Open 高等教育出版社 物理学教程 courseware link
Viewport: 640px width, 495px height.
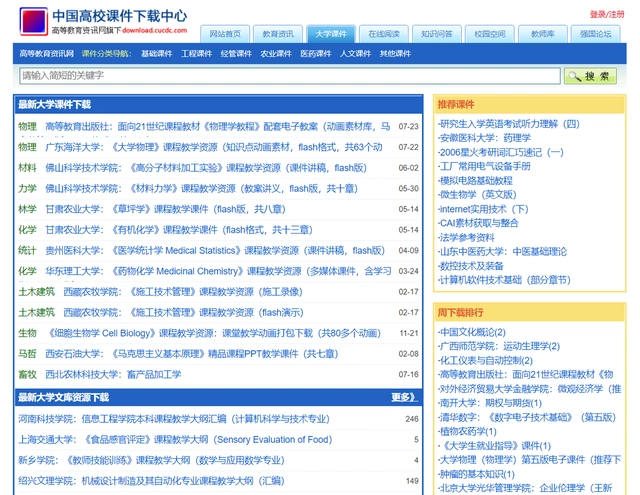[x=217, y=127]
